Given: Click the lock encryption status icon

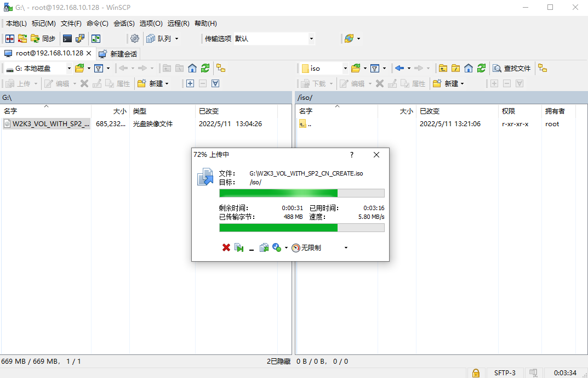Looking at the screenshot, I should [x=476, y=373].
